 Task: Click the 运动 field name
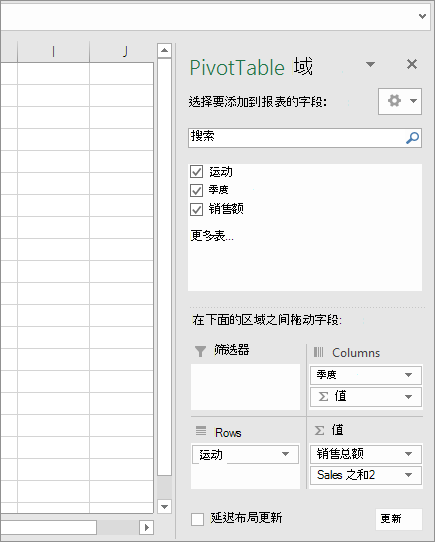221,172
